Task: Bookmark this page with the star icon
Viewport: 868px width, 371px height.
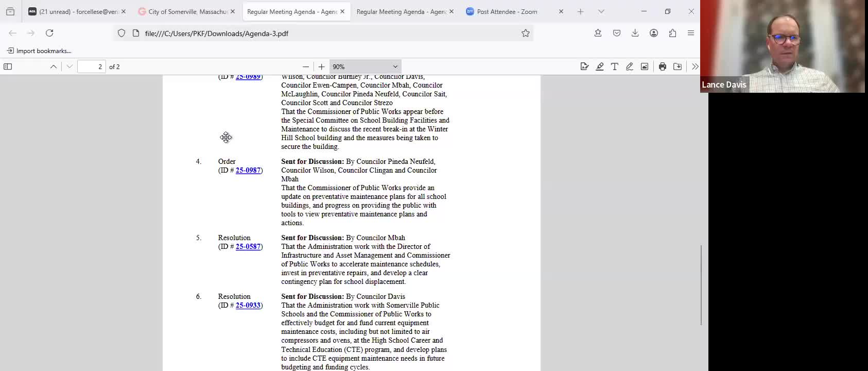Action: (x=526, y=33)
